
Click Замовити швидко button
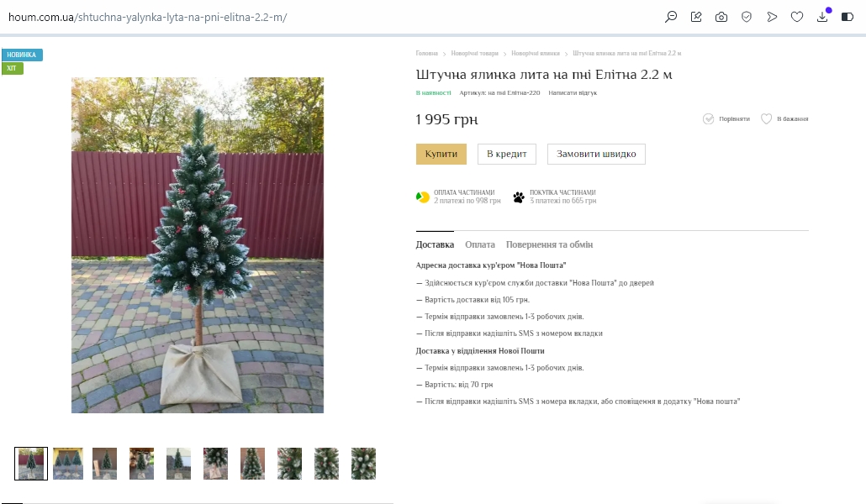tap(596, 154)
